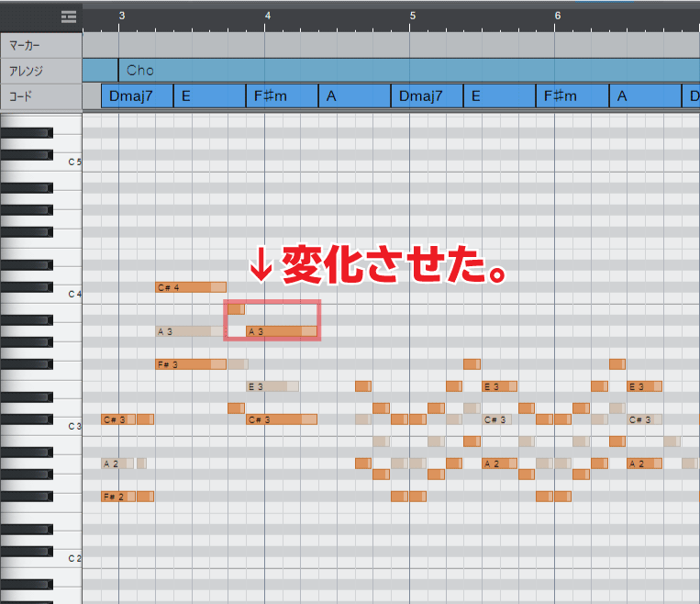Select the C# 3 note in bar 6

coord(645,419)
